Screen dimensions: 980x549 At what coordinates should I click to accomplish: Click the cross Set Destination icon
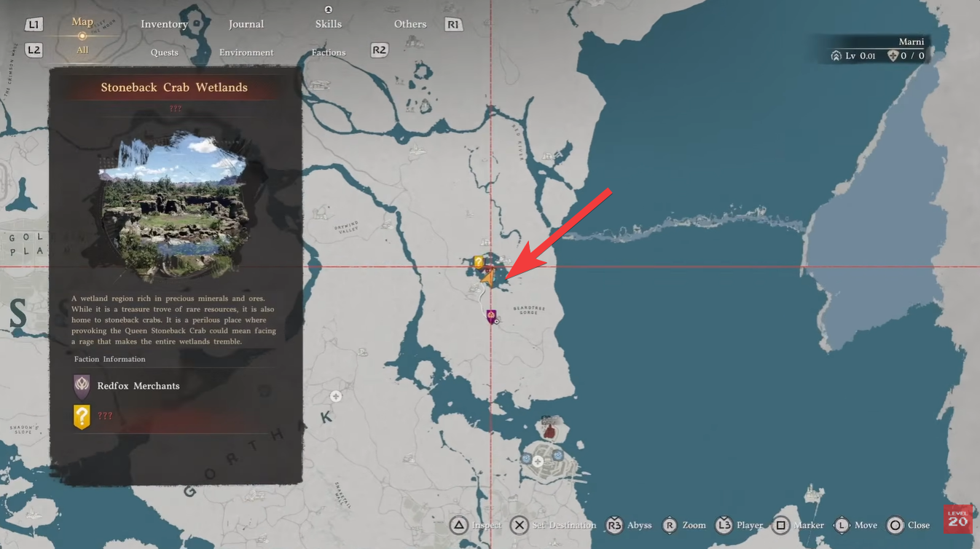pyautogui.click(x=519, y=525)
